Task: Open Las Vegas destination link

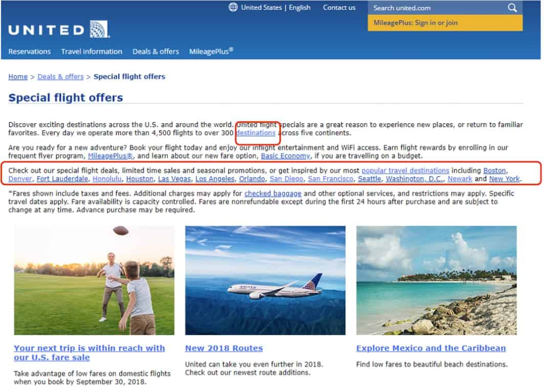Action: pyautogui.click(x=174, y=179)
